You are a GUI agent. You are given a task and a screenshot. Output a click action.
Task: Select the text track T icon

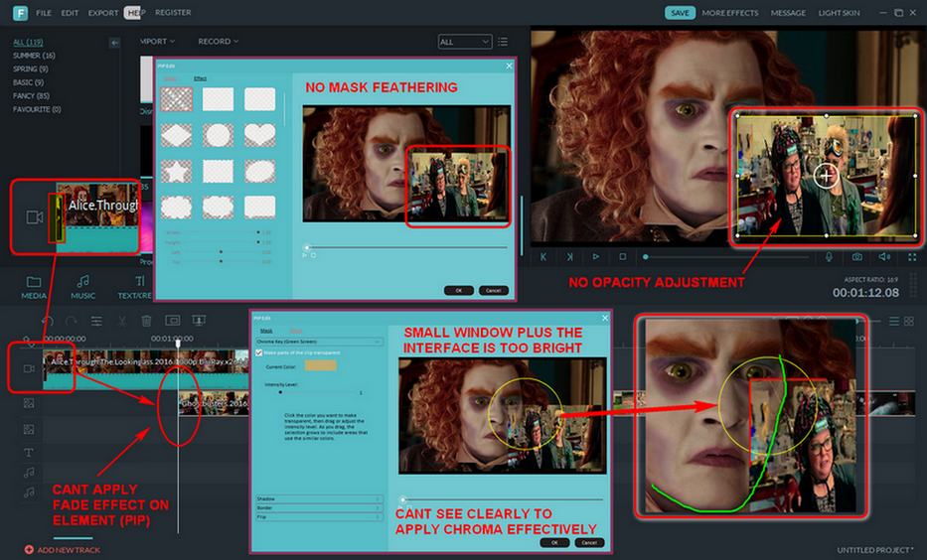tap(29, 453)
